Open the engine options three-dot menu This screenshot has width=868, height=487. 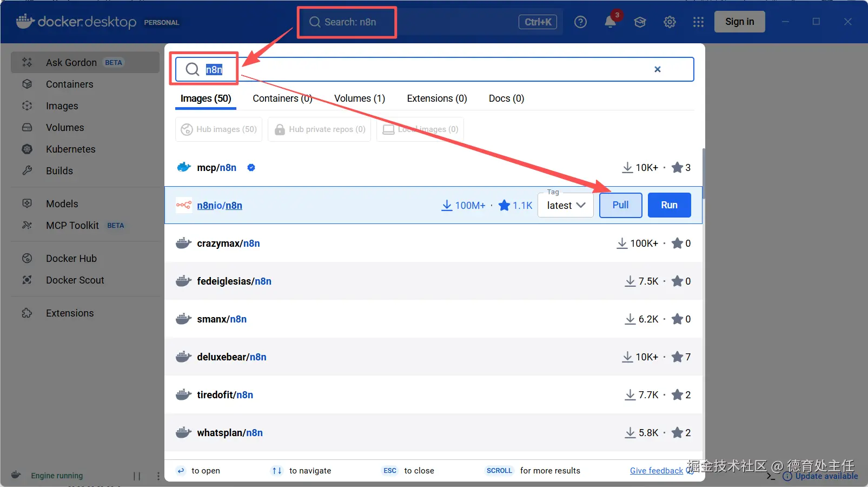[x=158, y=476]
